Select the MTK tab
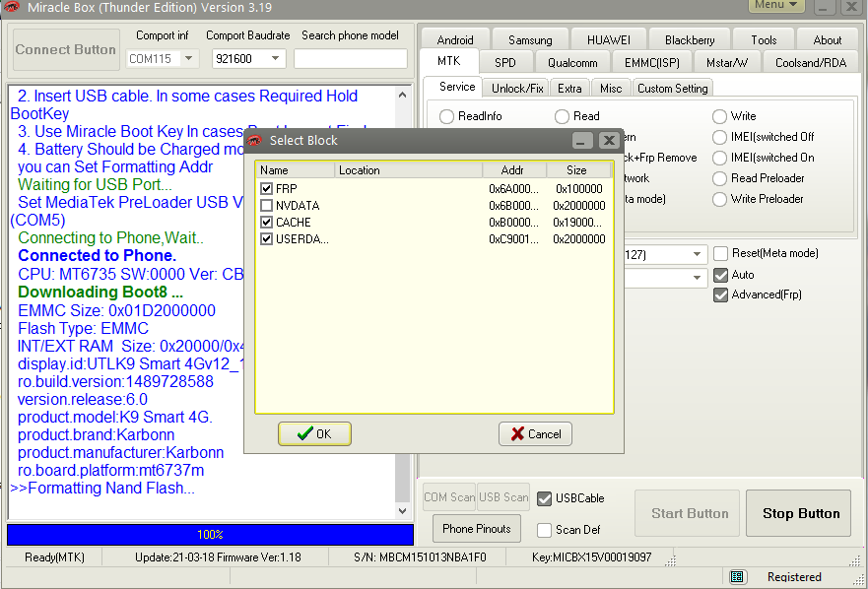Viewport: 868px width, 589px height. tap(448, 61)
